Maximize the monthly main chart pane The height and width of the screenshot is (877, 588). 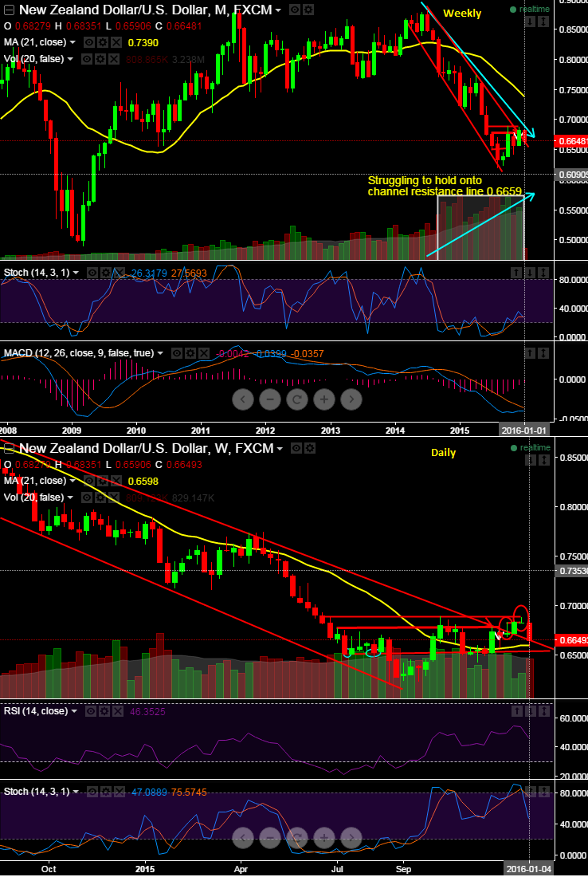click(543, 22)
